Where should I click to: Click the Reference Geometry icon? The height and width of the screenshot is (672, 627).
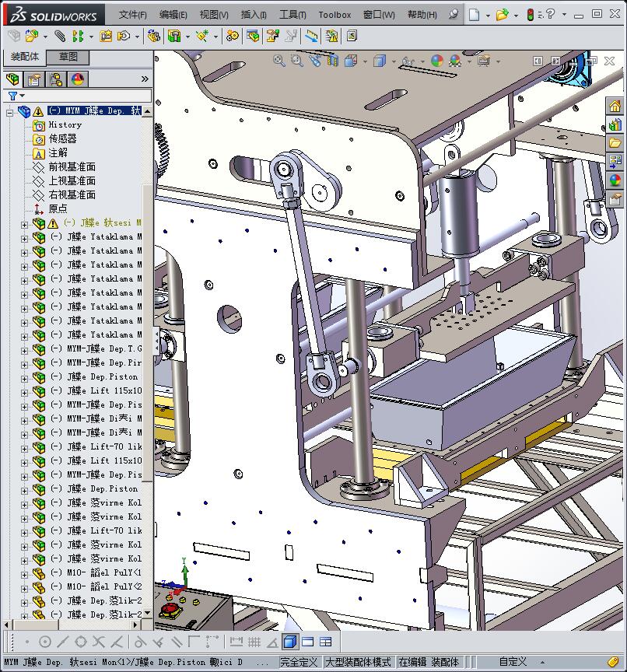[x=201, y=37]
